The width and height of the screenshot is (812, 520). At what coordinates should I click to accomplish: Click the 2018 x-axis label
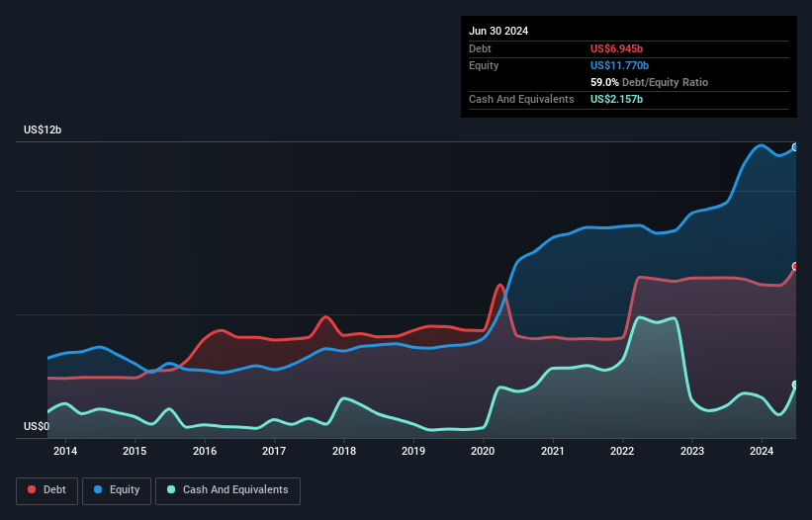pyautogui.click(x=344, y=451)
